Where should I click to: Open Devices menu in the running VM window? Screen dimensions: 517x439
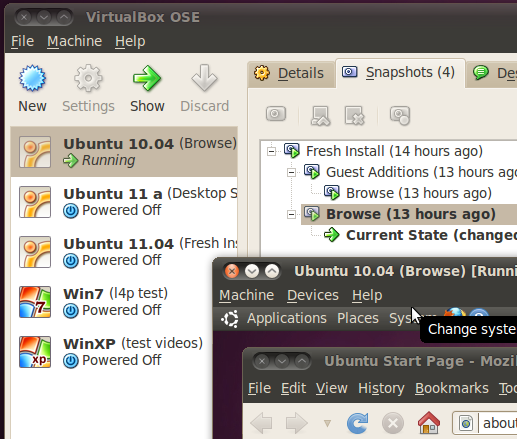pos(313,295)
